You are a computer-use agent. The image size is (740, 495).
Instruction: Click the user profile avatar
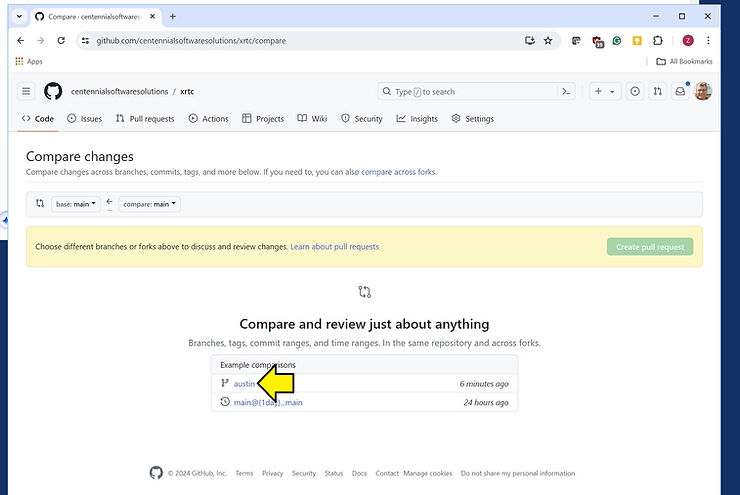[703, 91]
